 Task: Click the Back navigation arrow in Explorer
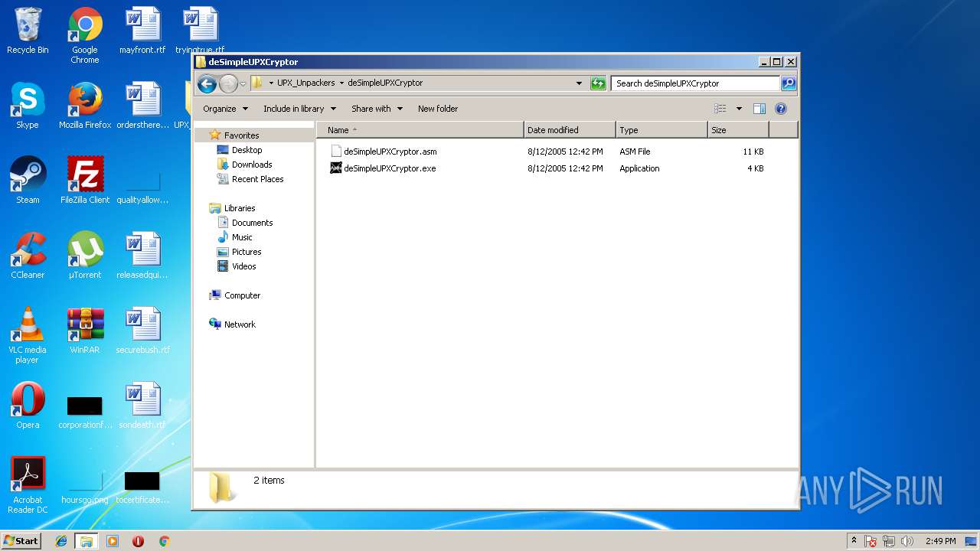click(207, 83)
